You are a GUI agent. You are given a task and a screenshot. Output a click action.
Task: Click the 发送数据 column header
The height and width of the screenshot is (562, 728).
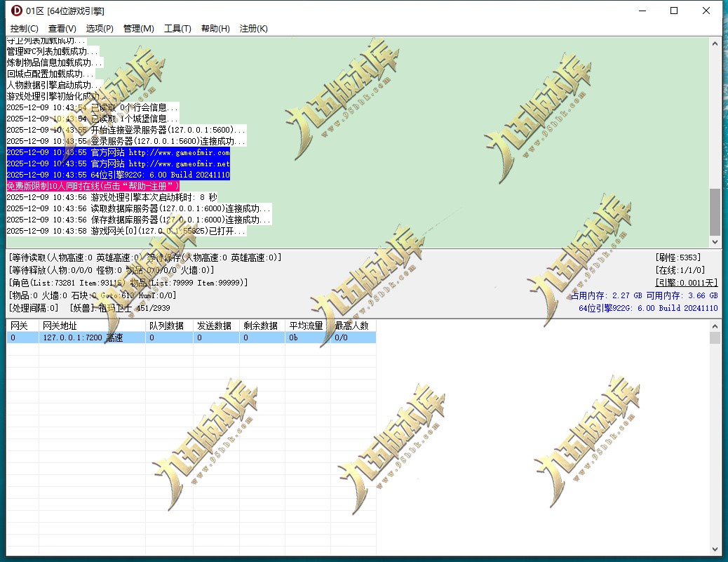click(216, 326)
